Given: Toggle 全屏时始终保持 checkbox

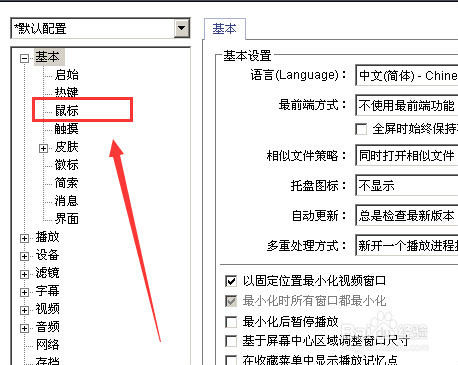Looking at the screenshot, I should 361,129.
